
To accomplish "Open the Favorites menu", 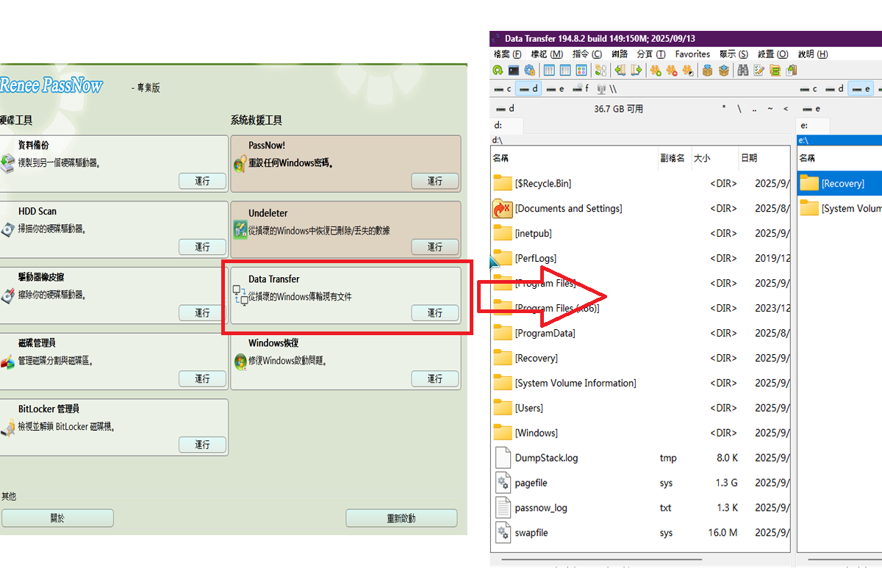I will coord(692,54).
